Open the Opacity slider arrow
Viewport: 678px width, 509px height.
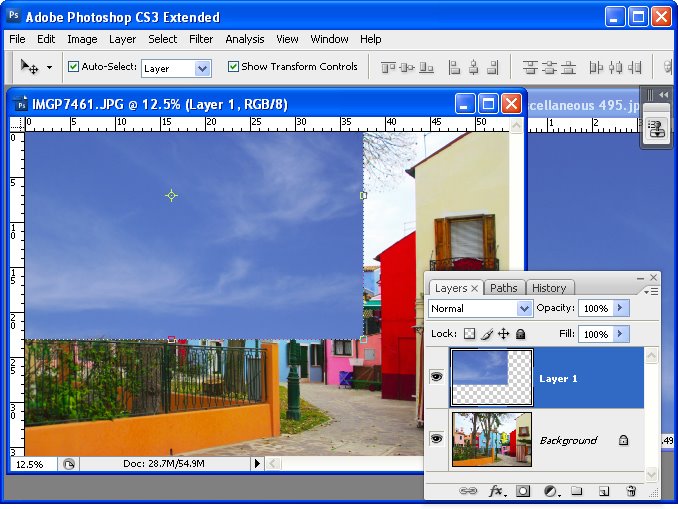pyautogui.click(x=620, y=308)
